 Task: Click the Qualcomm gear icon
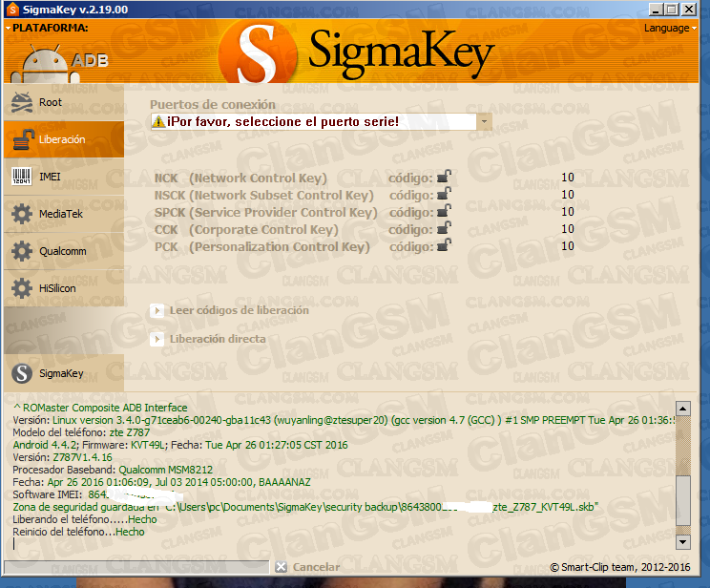[x=22, y=251]
